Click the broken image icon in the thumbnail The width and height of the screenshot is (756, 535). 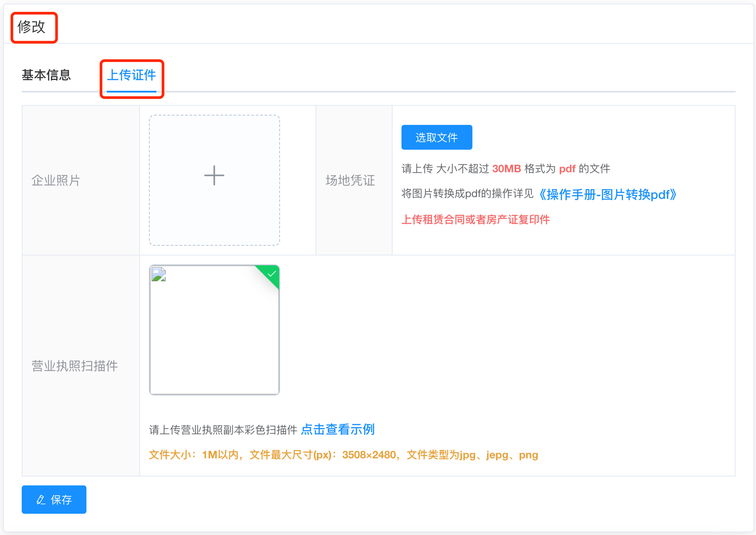click(x=159, y=274)
